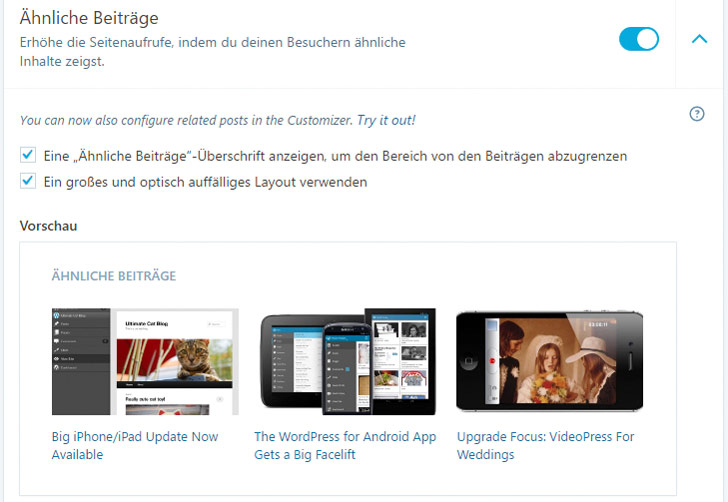Image resolution: width=728 pixels, height=502 pixels.
Task: Select the 'Ähnliche Beiträge' section title
Action: pos(89,18)
